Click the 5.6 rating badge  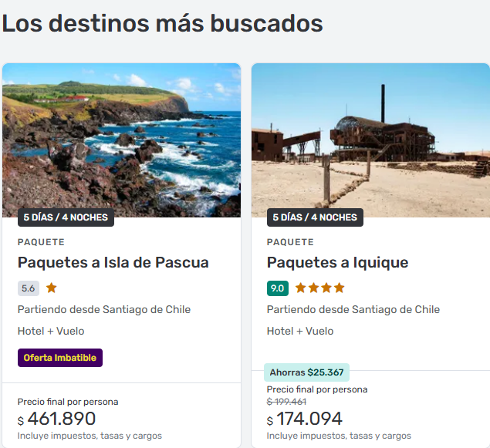coord(29,288)
